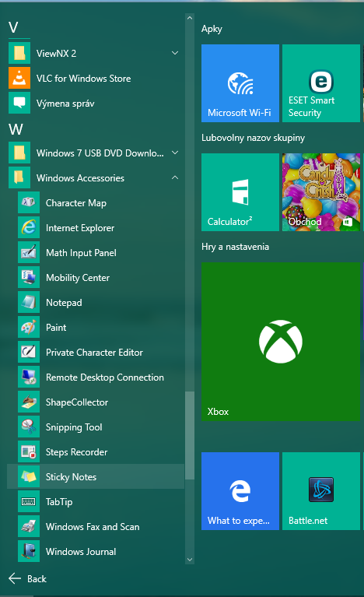
Task: Click the scrollbar down arrow
Action: coord(190,560)
